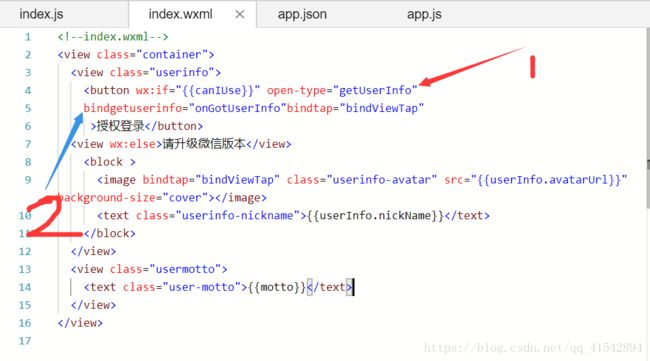Click line number 12 in gutter
The height and width of the screenshot is (361, 650).
[25, 252]
